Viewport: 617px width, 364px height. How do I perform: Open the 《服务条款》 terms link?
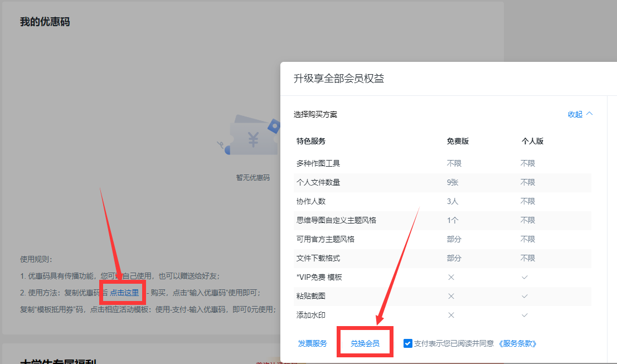click(x=518, y=343)
